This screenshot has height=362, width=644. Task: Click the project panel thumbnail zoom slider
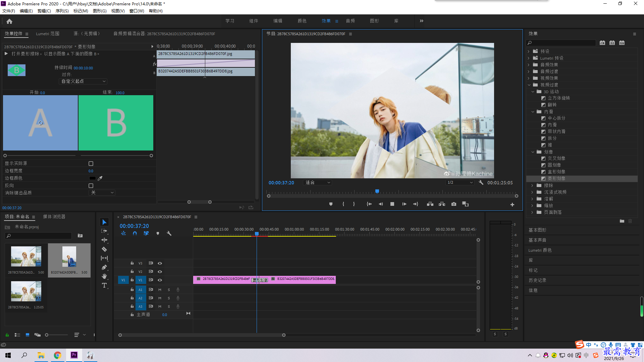pyautogui.click(x=56, y=335)
